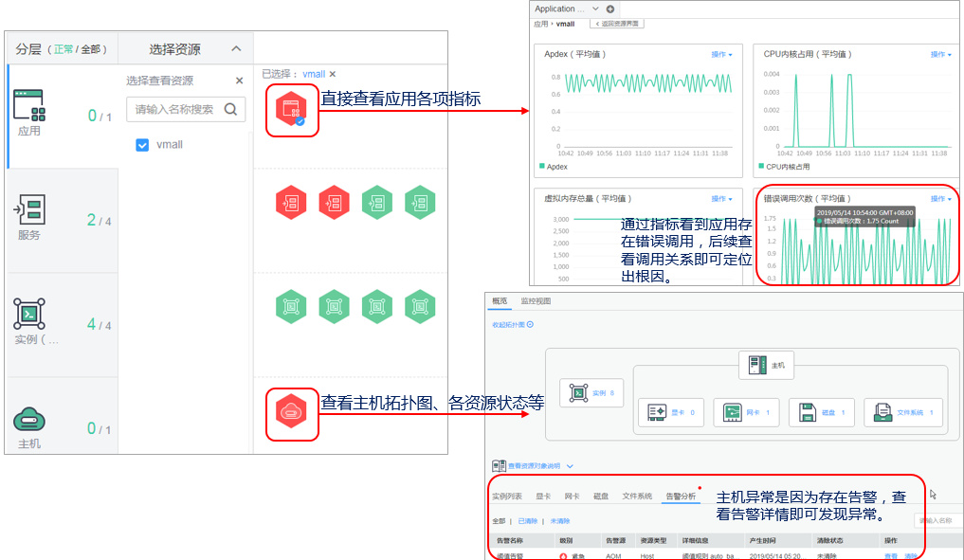This screenshot has height=560, width=964.
Task: Close the 选择查看资源 panel
Action: click(239, 81)
